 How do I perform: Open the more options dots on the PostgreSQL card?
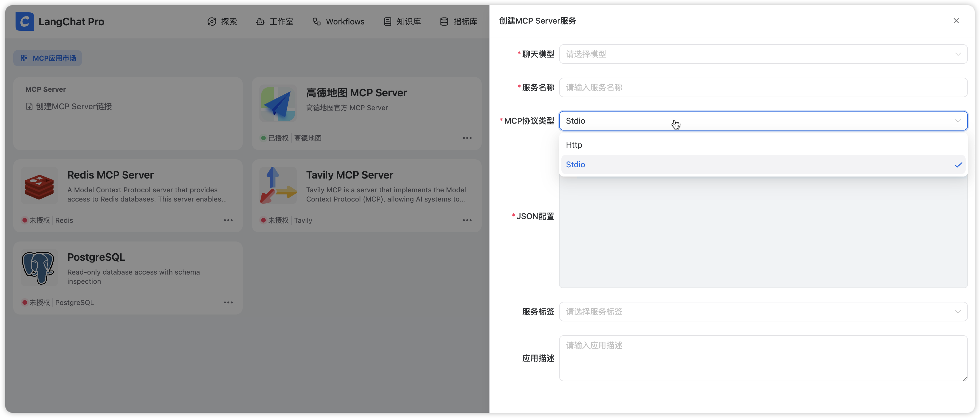(228, 302)
